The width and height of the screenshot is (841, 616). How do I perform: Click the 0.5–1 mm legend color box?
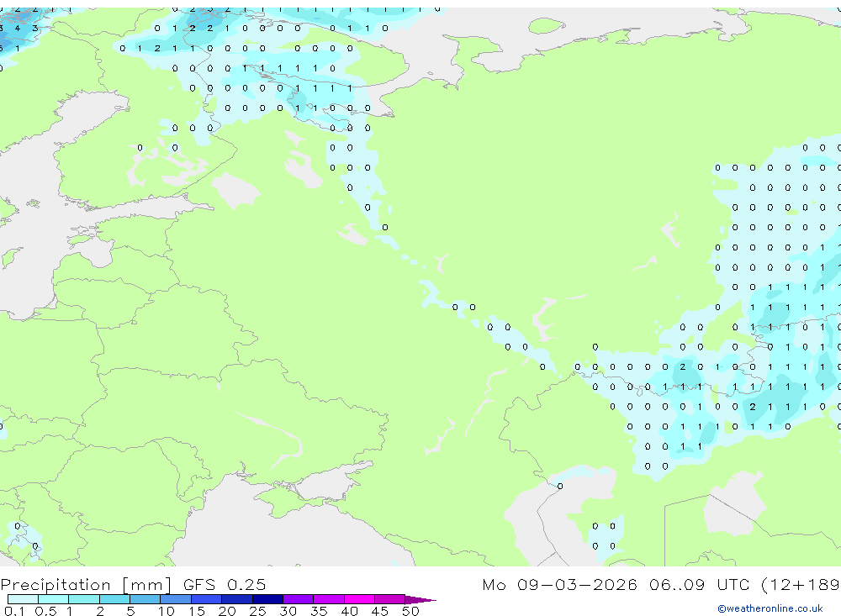(53, 599)
